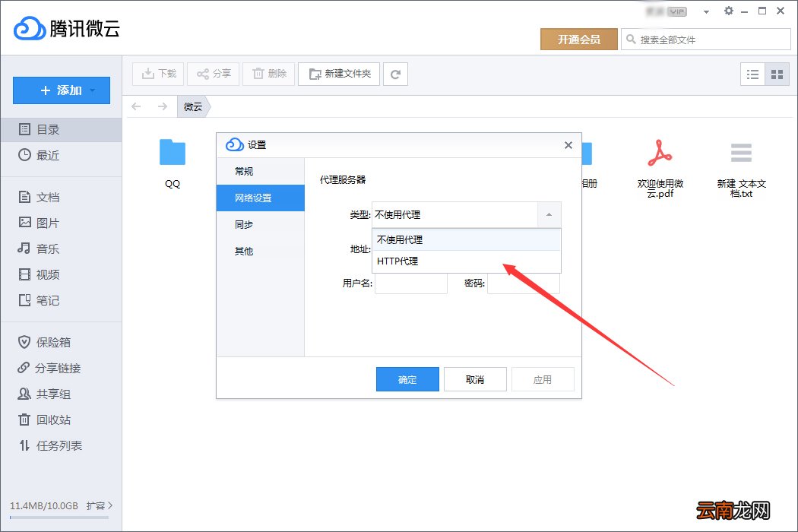This screenshot has width=798, height=532.
Task: Switch to the 常规 settings tab
Action: click(x=243, y=171)
